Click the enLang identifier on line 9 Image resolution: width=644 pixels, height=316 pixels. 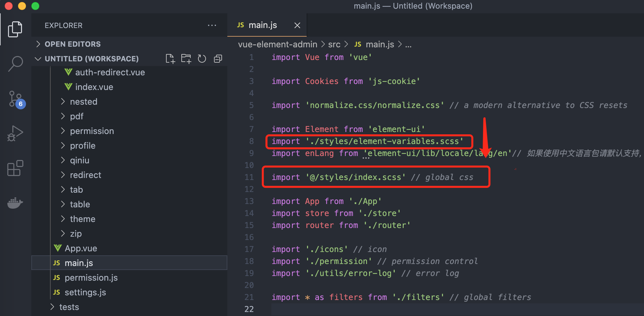(319, 153)
